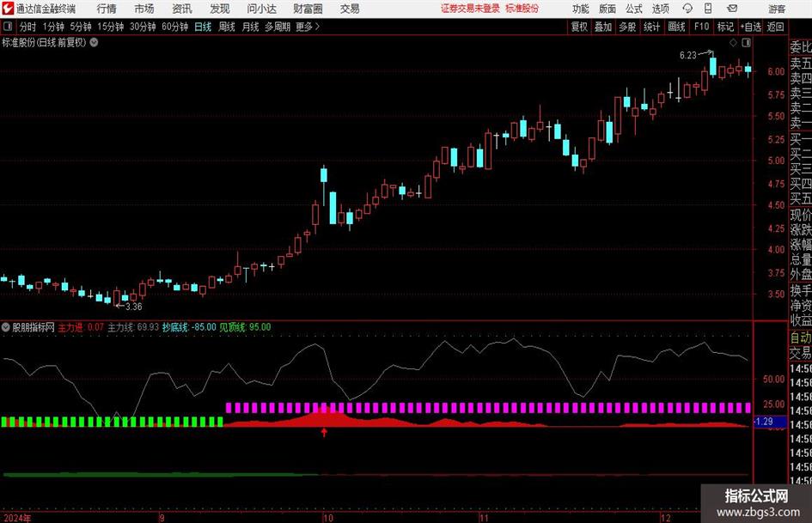Open the 财富圈 menu

coord(308,9)
